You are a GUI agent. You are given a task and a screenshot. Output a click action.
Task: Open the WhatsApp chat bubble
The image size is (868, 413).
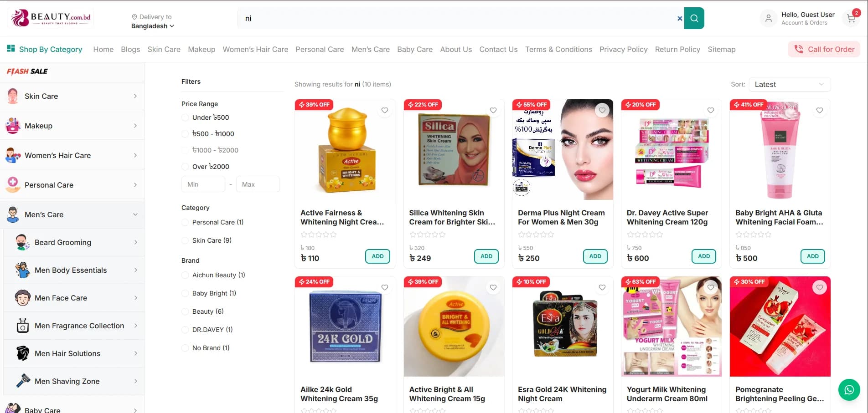coord(849,390)
